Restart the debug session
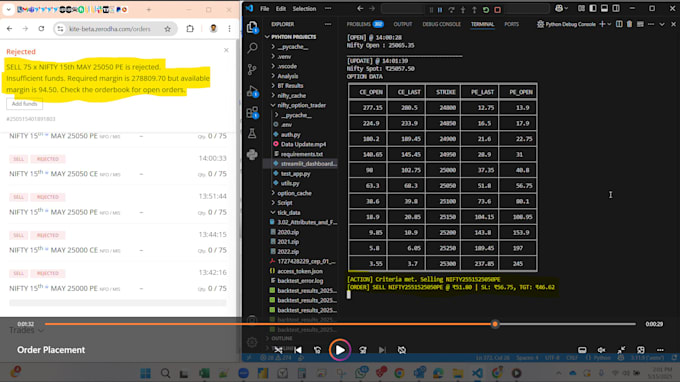Screen dimensions: 680x382 click(486, 10)
